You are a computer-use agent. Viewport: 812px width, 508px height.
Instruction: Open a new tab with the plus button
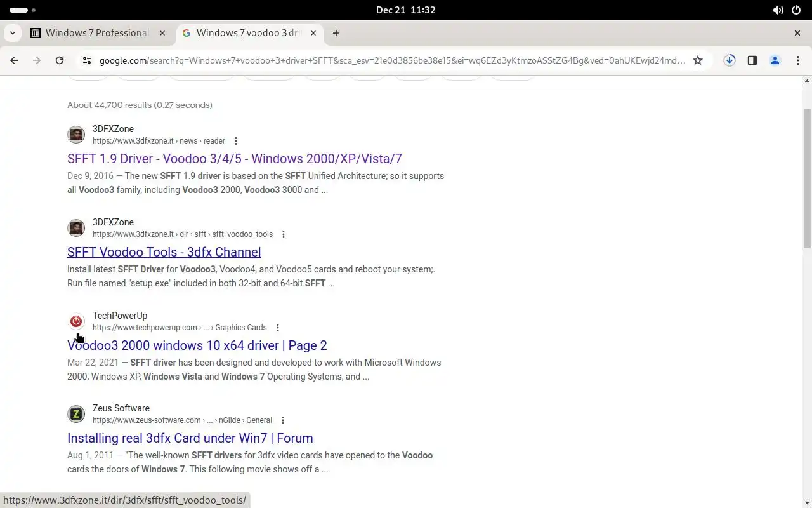click(x=336, y=33)
